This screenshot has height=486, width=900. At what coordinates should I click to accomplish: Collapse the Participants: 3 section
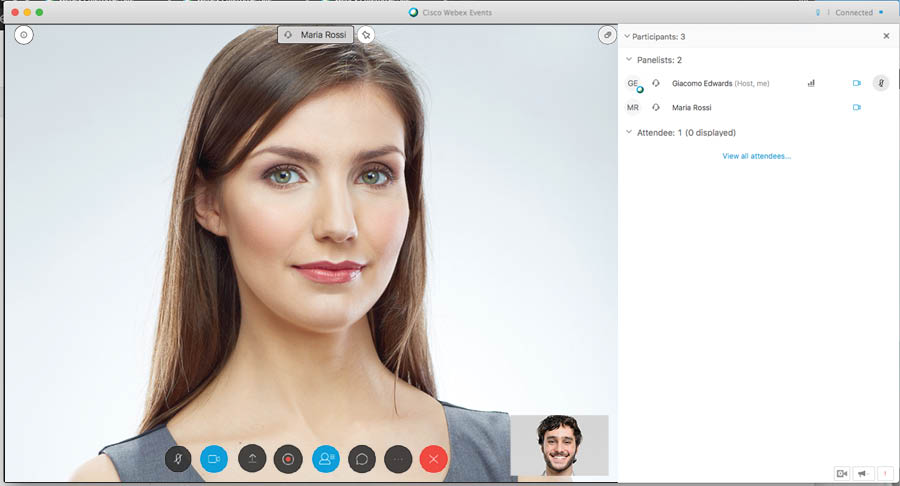(627, 36)
